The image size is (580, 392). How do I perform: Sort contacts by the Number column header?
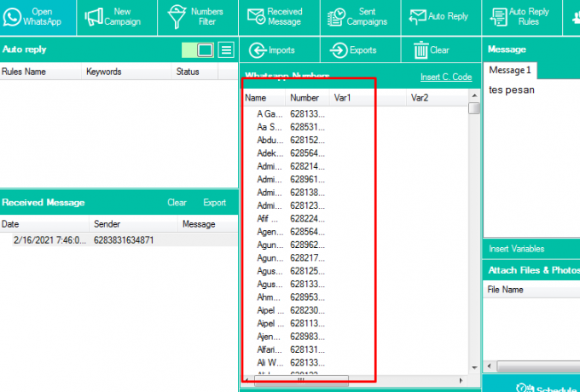pyautogui.click(x=304, y=98)
